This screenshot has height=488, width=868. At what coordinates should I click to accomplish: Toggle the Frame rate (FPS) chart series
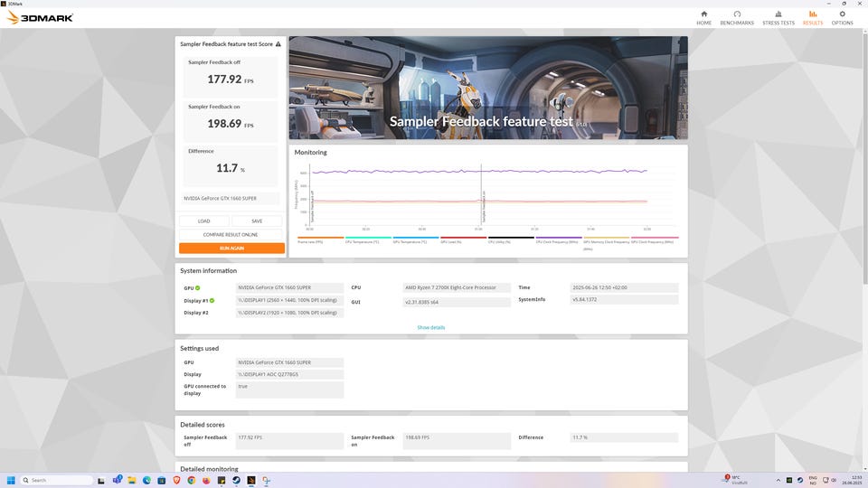click(320, 239)
